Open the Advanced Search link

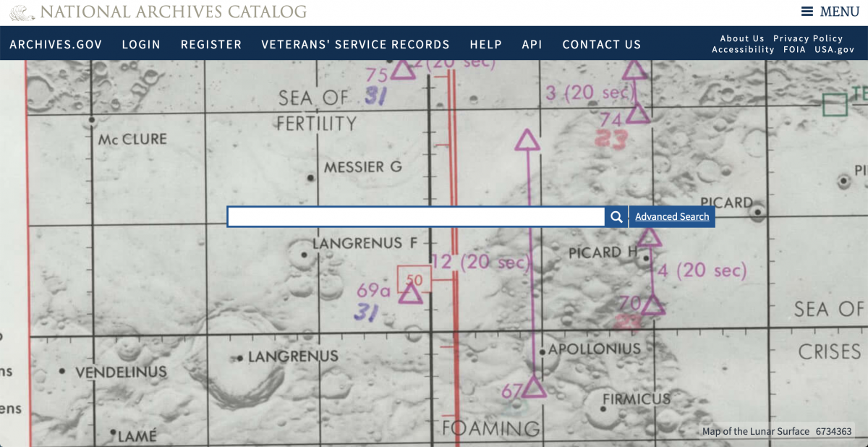point(672,217)
